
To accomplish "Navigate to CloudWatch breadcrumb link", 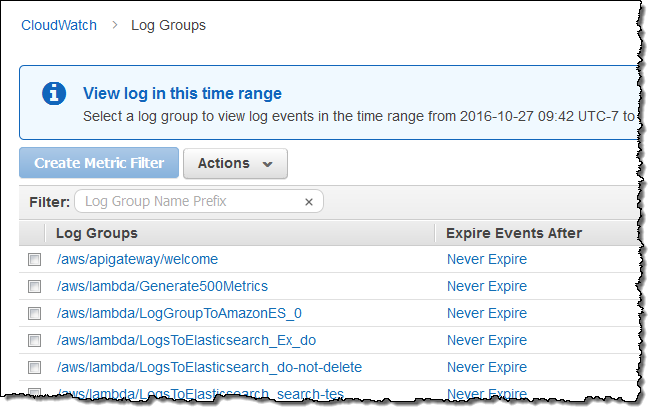I will pyautogui.click(x=59, y=25).
